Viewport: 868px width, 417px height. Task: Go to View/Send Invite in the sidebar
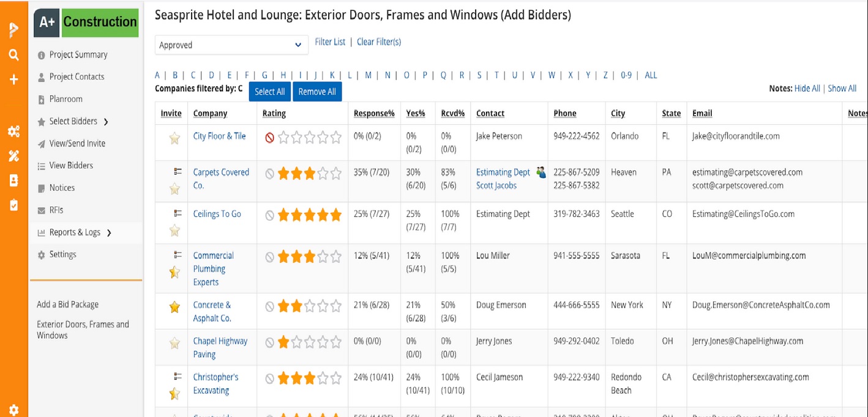click(77, 144)
